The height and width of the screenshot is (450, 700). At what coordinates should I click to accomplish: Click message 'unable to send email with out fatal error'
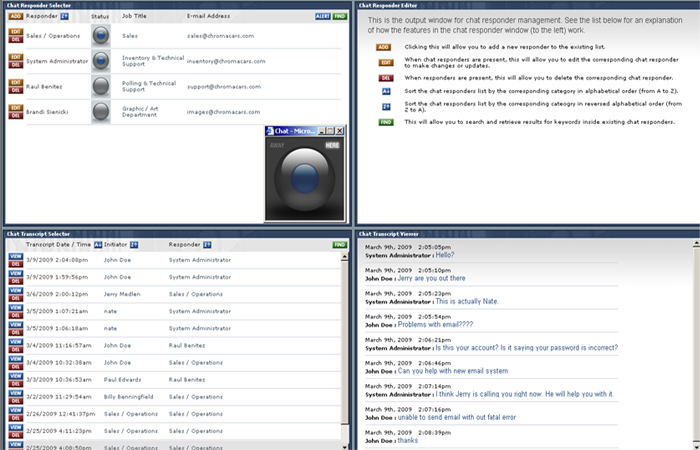click(x=457, y=418)
